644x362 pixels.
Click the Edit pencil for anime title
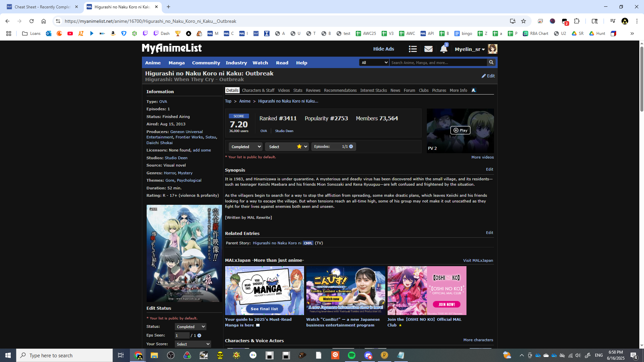pos(488,76)
